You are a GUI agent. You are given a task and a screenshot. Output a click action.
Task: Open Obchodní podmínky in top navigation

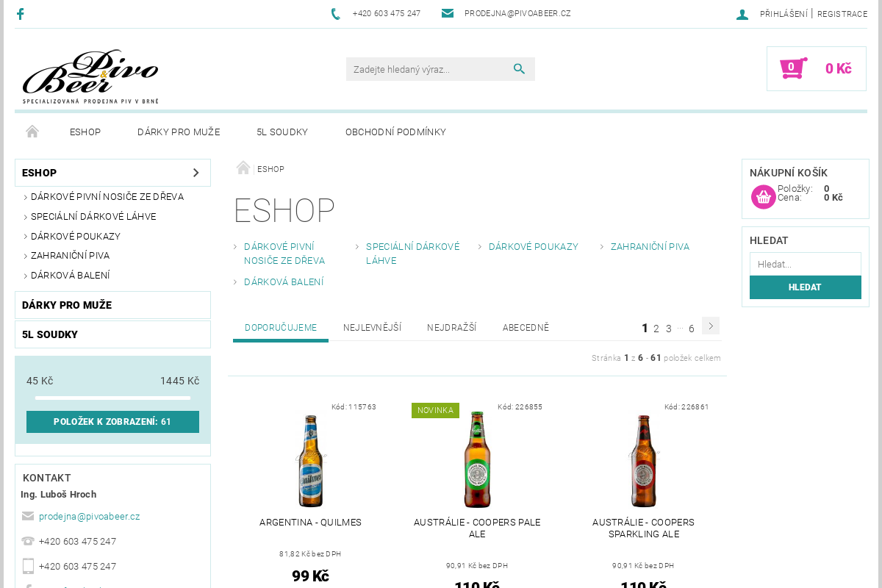coord(395,132)
